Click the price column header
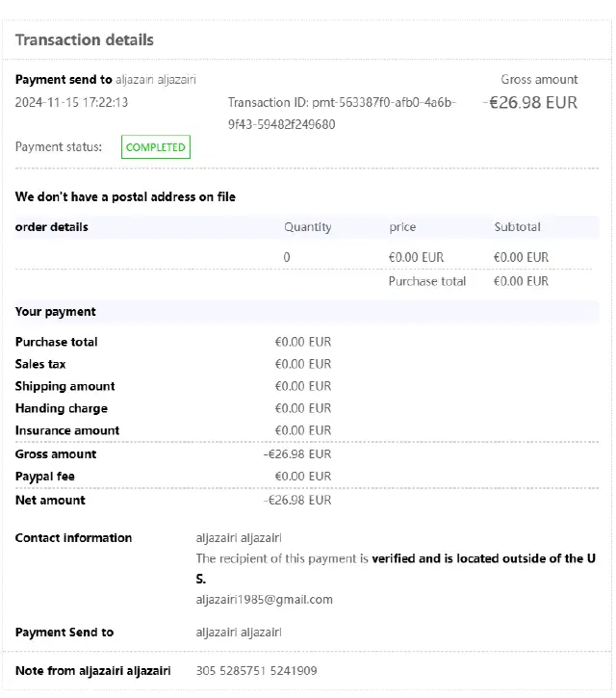The height and width of the screenshot is (698, 616). click(402, 227)
